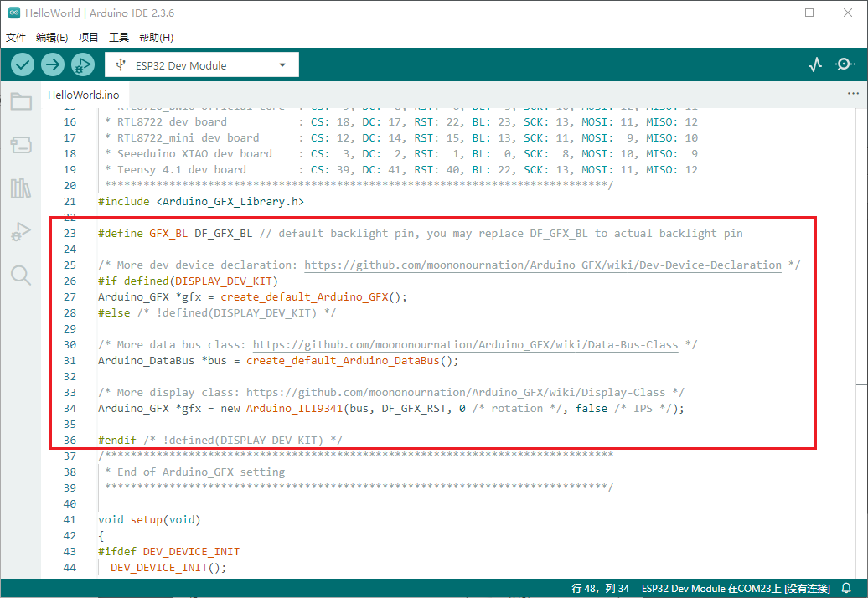Image resolution: width=868 pixels, height=598 pixels.
Task: Click line number 23 in the gutter
Action: (x=70, y=234)
